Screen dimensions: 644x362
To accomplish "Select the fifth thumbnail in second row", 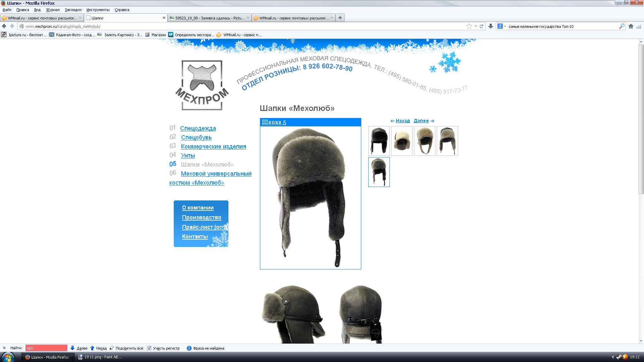I will (x=379, y=172).
